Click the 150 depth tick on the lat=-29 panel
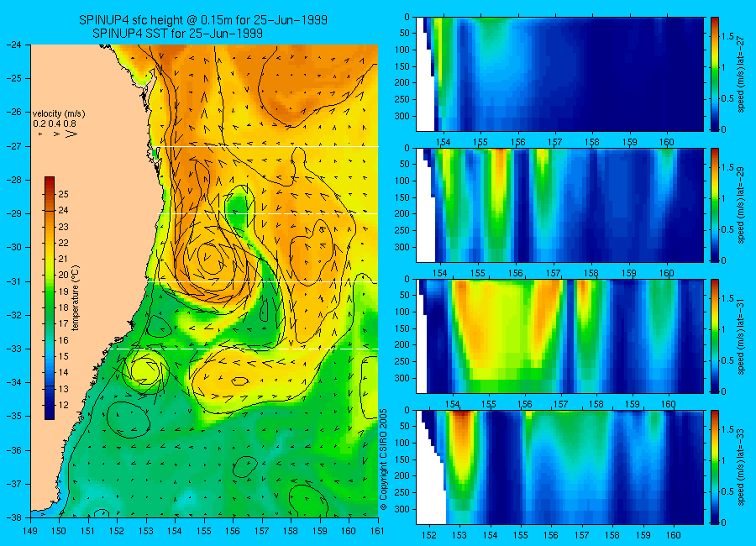 click(402, 197)
